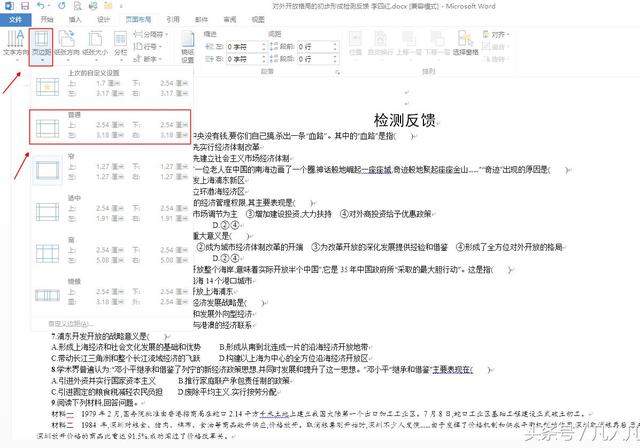The image size is (640, 448).
Task: Click the Redo icon in quick access toolbar
Action: [x=62, y=6]
